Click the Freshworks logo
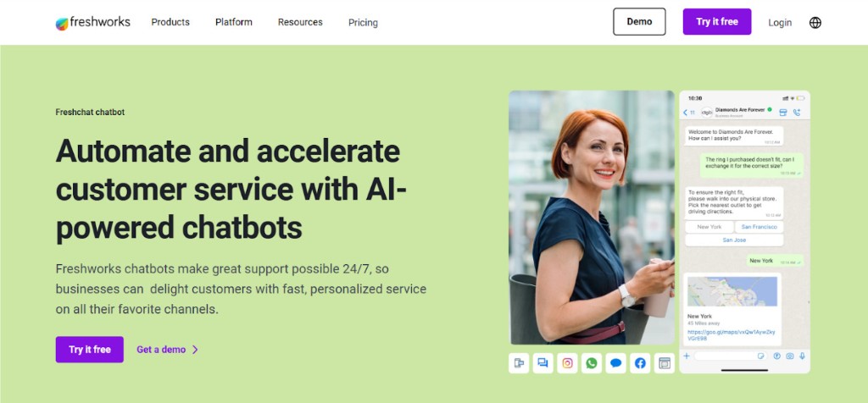This screenshot has height=403, width=868. (x=92, y=23)
